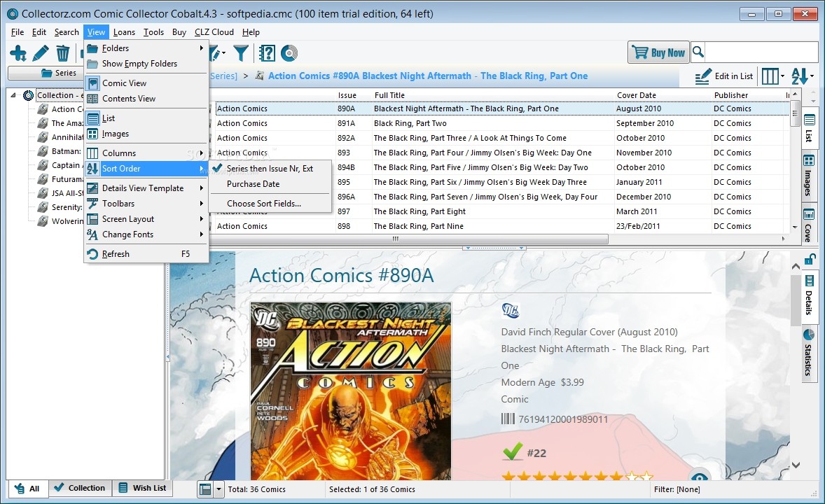This screenshot has width=825, height=504.
Task: Switch to Comic View mode
Action: [146, 83]
